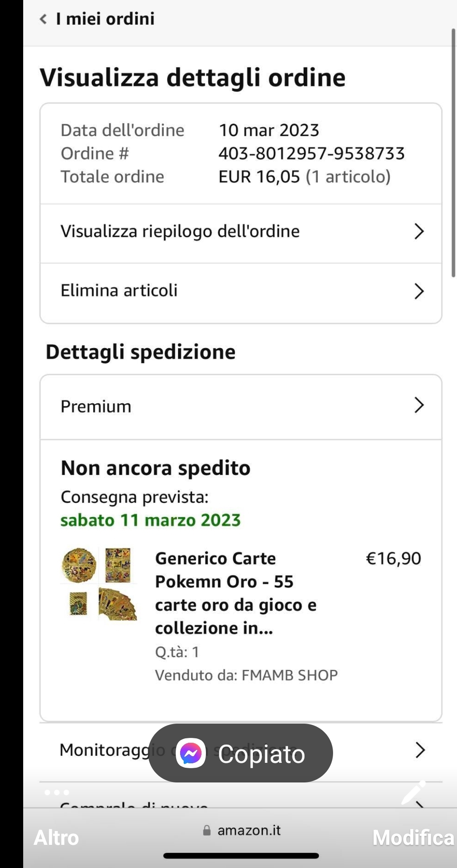
Task: Tap the Venduto da FMAMB SHOP seller
Action: (246, 675)
